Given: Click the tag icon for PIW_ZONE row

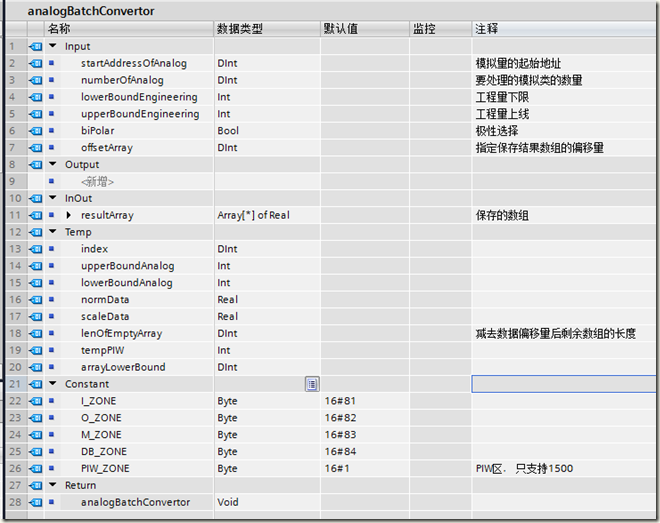Looking at the screenshot, I should [x=36, y=468].
